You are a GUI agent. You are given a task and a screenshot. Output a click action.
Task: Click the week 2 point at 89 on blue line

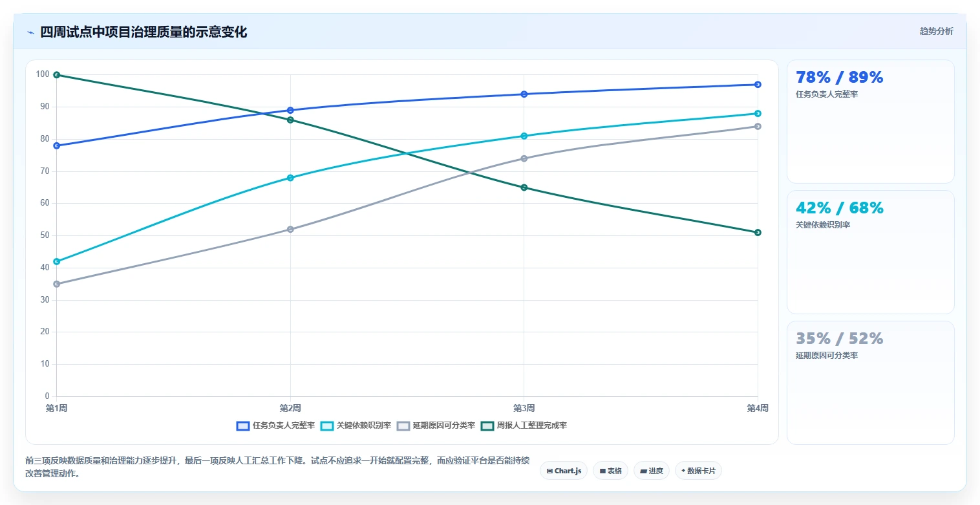(x=290, y=110)
